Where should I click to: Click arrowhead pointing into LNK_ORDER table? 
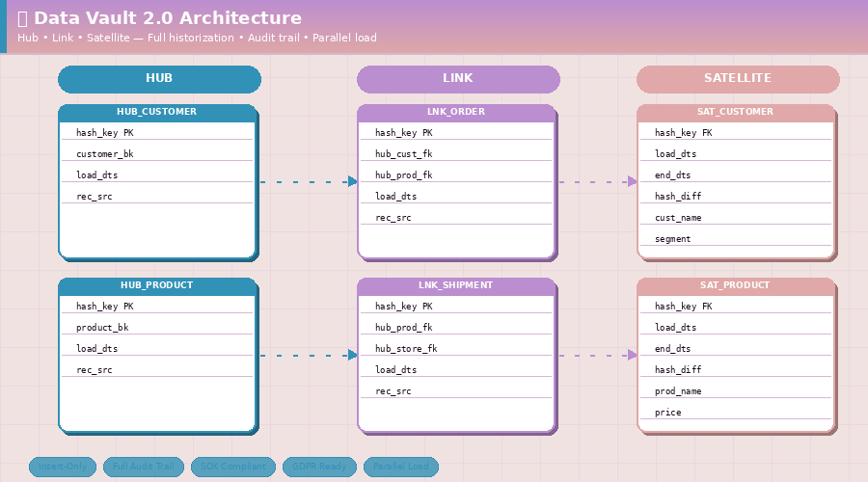click(x=353, y=181)
